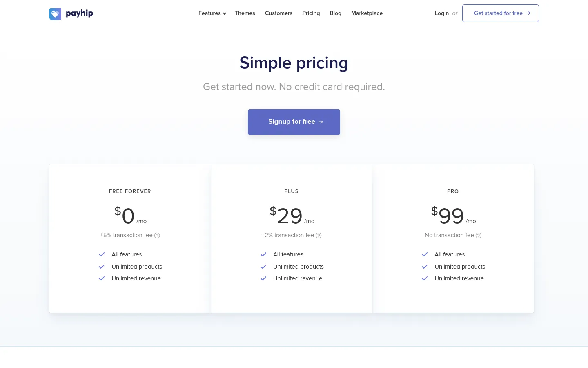Image resolution: width=588 pixels, height=368 pixels.
Task: Click checkmark beside Free Forever All features
Action: click(102, 254)
